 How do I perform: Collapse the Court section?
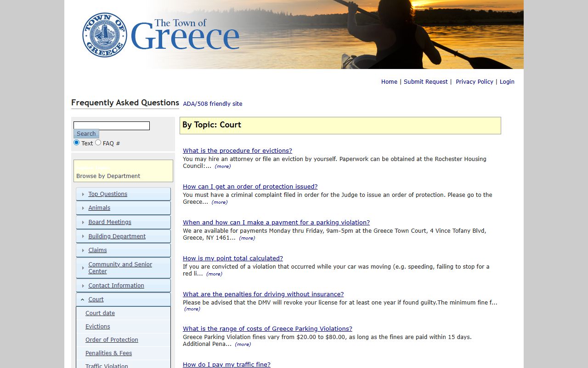click(123, 299)
